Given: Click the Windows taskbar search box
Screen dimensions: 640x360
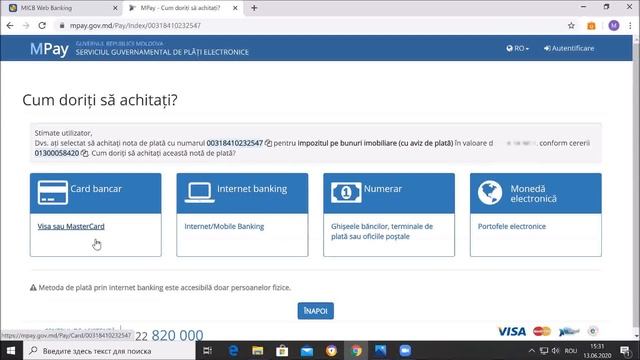Looking at the screenshot, I should pos(109,351).
